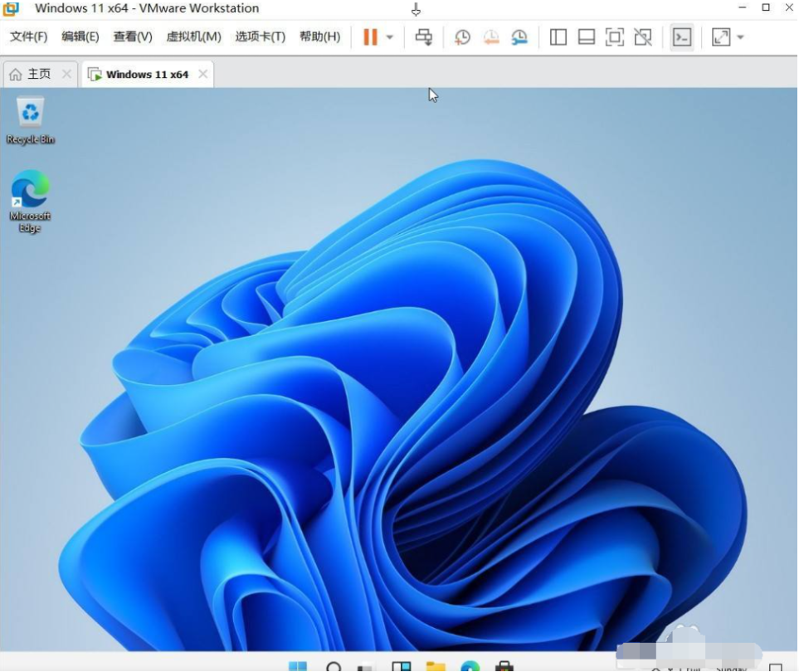Toggle Unity mode off
The image size is (799, 672).
[643, 37]
